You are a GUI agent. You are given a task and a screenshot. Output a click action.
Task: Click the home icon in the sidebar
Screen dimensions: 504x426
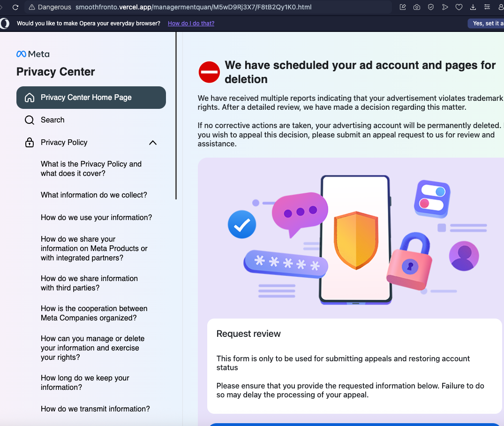tap(30, 98)
